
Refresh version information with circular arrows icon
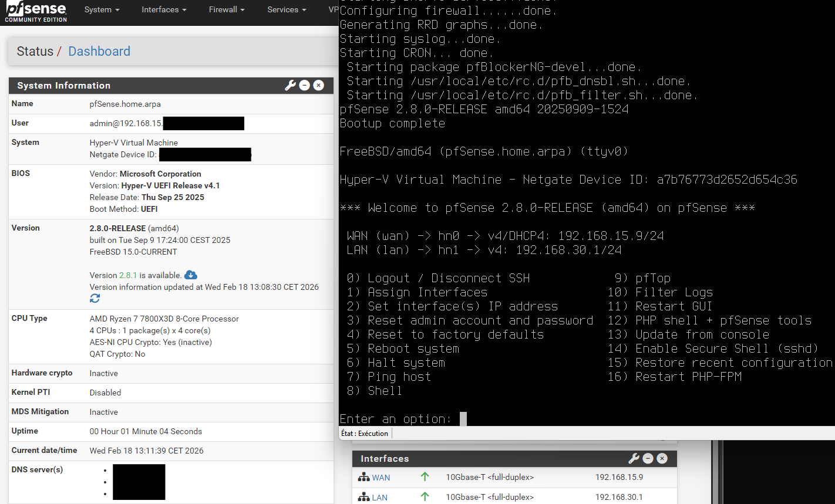click(95, 298)
